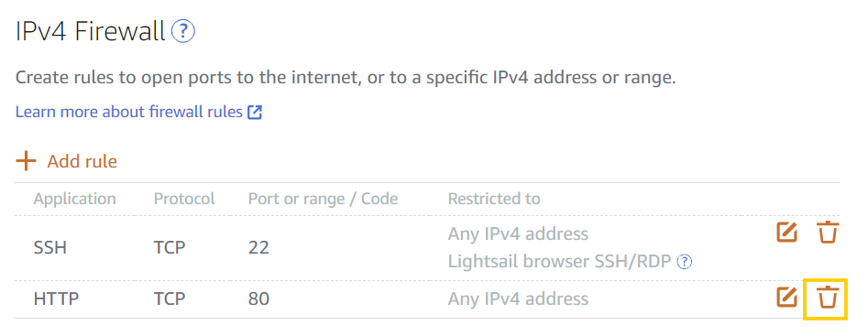The width and height of the screenshot is (868, 336).
Task: Click the port 80 value
Action: [x=258, y=299]
